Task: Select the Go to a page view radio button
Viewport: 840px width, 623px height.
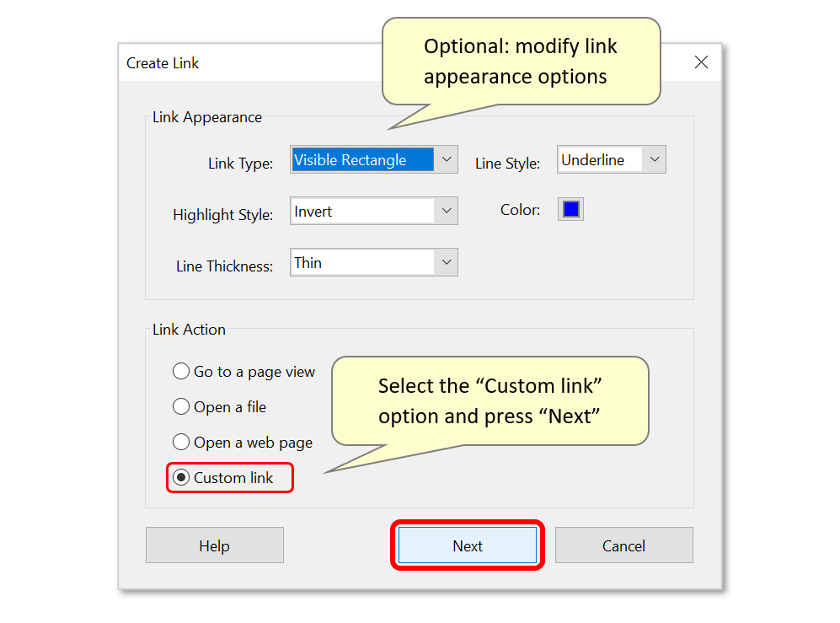Action: (181, 371)
